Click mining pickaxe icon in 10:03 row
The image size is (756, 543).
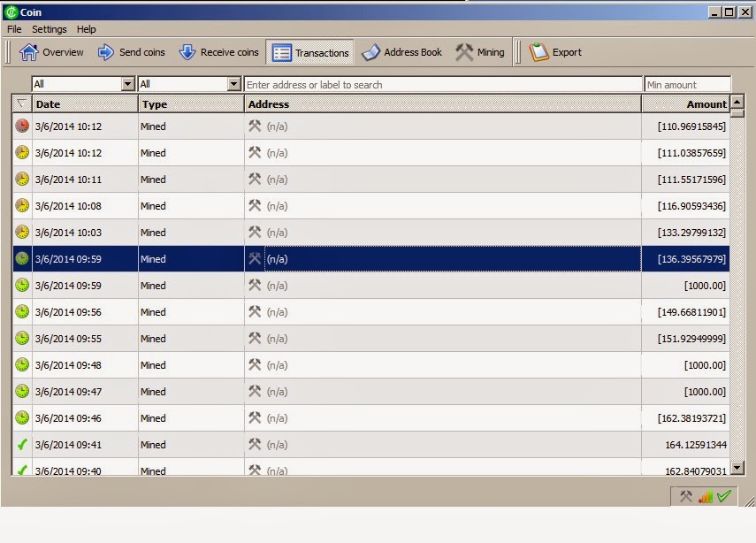255,232
